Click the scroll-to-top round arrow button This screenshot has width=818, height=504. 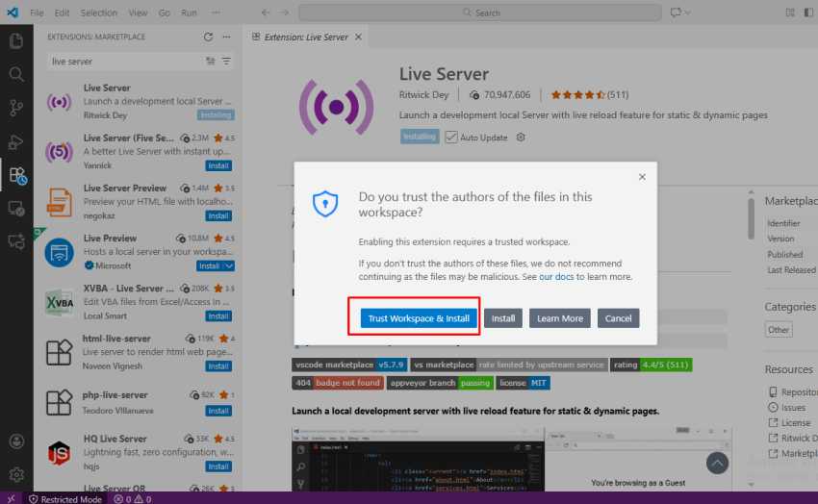(717, 463)
